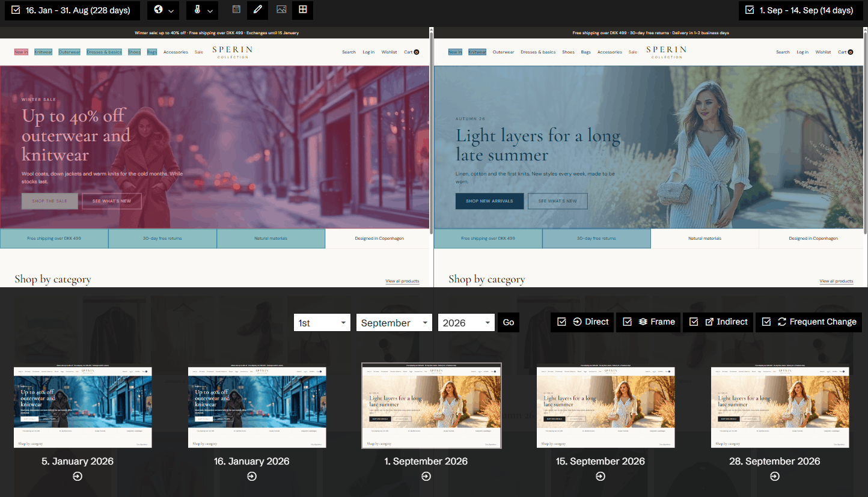The width and height of the screenshot is (868, 497).
Task: Click Bags in the left snapshot navigation
Action: click(x=152, y=52)
